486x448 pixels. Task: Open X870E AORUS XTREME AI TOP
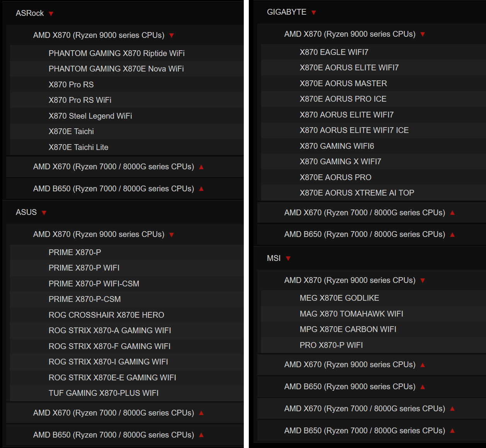357,193
